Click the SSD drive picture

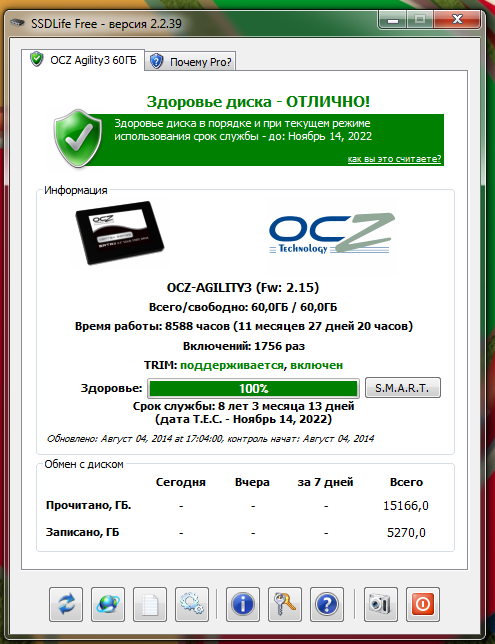click(120, 232)
